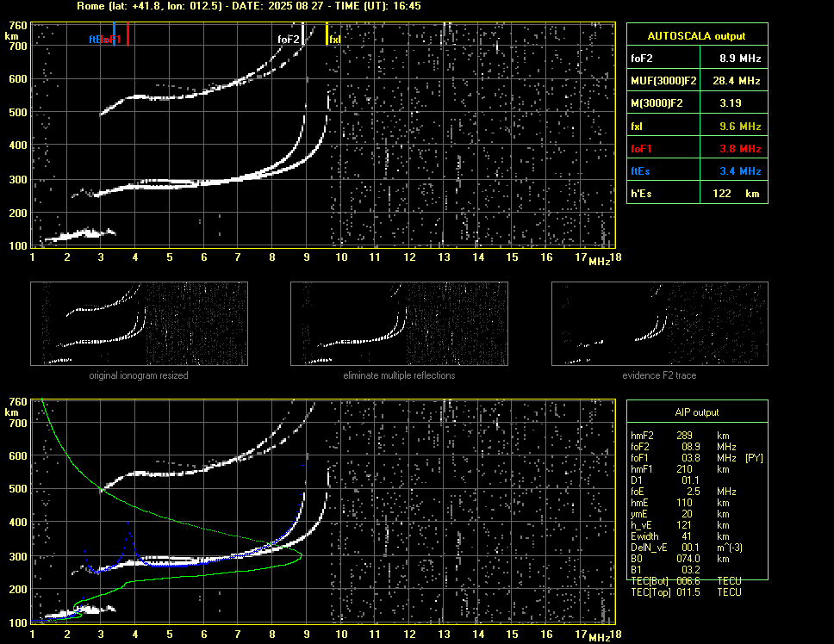Click the ymE 20 km row

click(x=681, y=513)
